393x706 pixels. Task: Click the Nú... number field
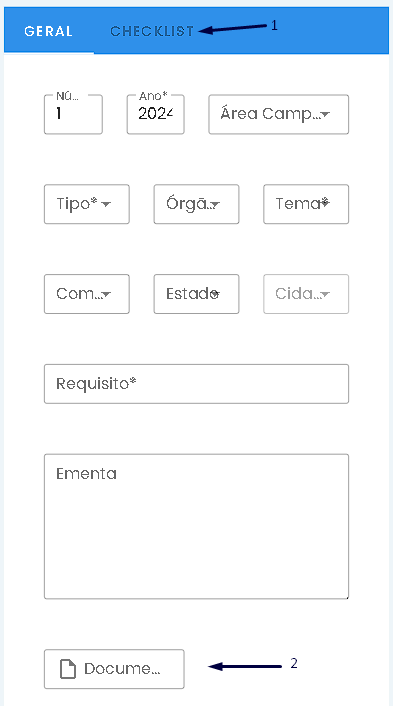[73, 114]
